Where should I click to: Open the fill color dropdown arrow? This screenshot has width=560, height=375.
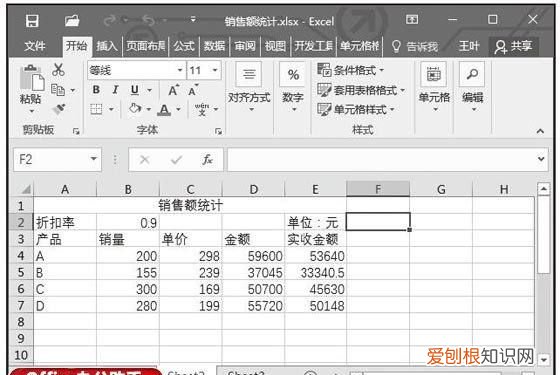(x=149, y=109)
